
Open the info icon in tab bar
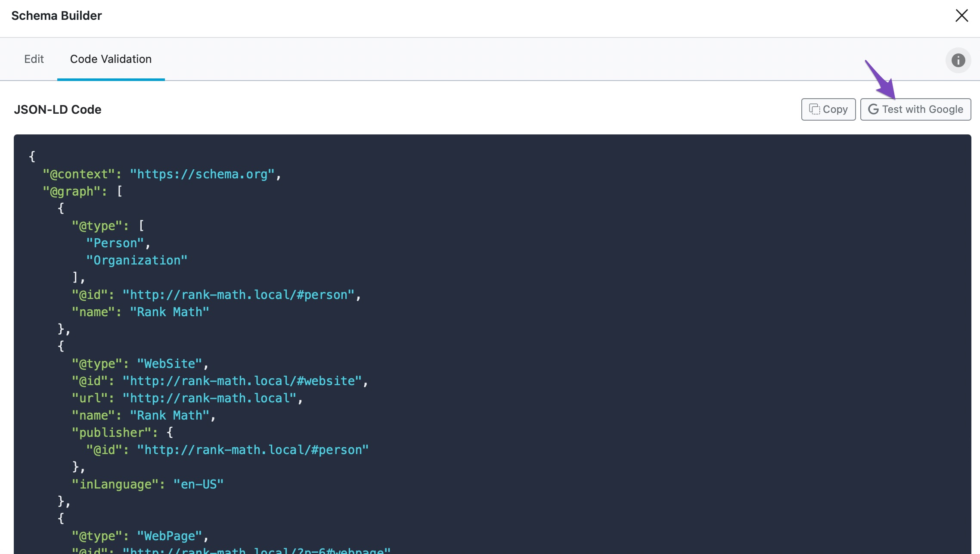click(x=958, y=60)
